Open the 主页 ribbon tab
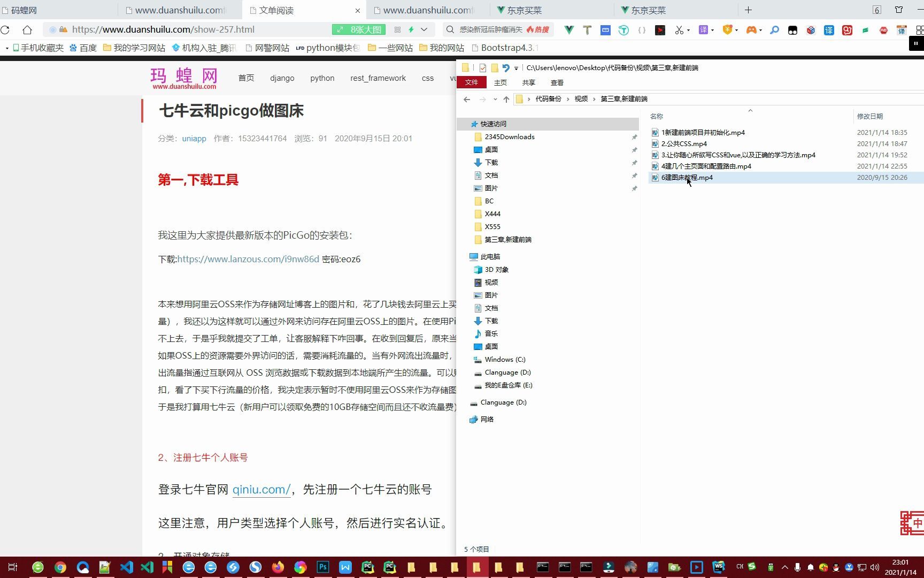The height and width of the screenshot is (578, 924). click(500, 83)
